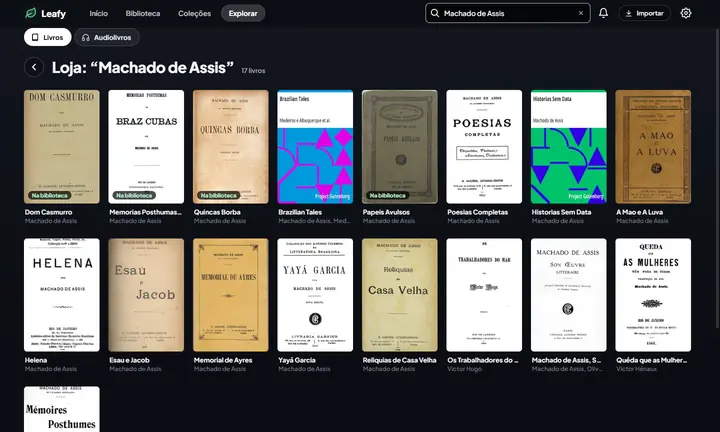The height and width of the screenshot is (432, 720).
Task: Click the Esau e Jacob cover
Action: 146,295
